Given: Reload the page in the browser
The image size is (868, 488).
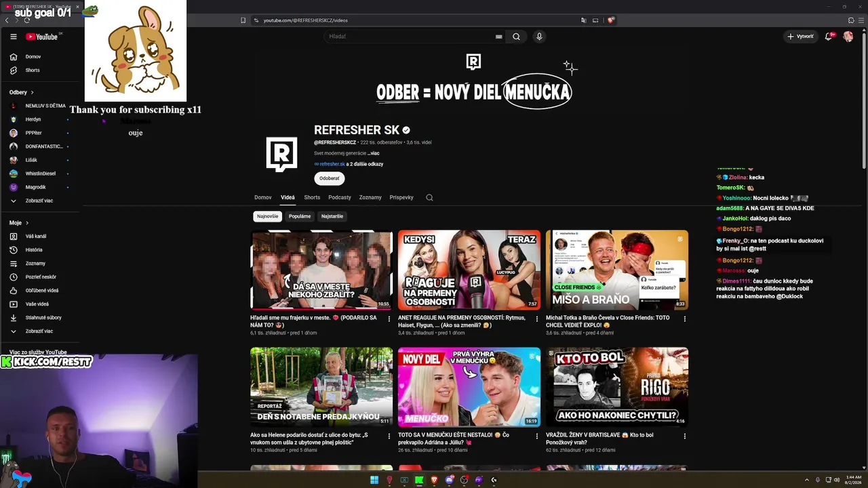Looking at the screenshot, I should (x=27, y=20).
